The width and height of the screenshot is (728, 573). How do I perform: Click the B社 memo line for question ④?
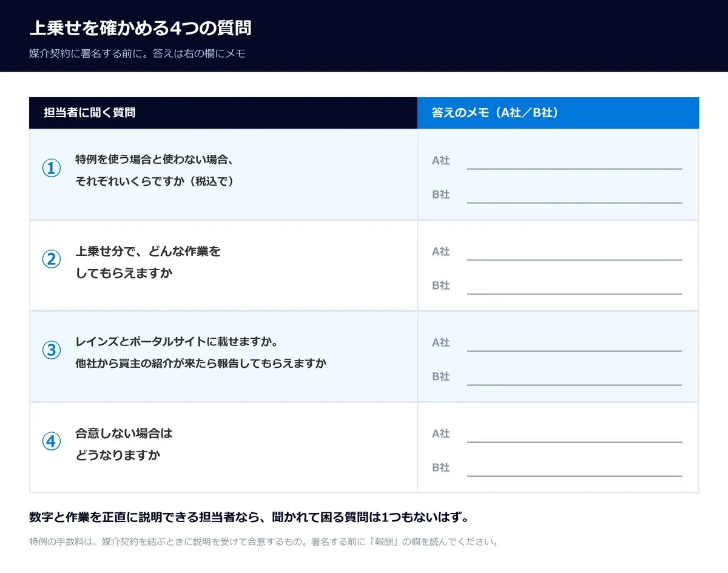[575, 476]
